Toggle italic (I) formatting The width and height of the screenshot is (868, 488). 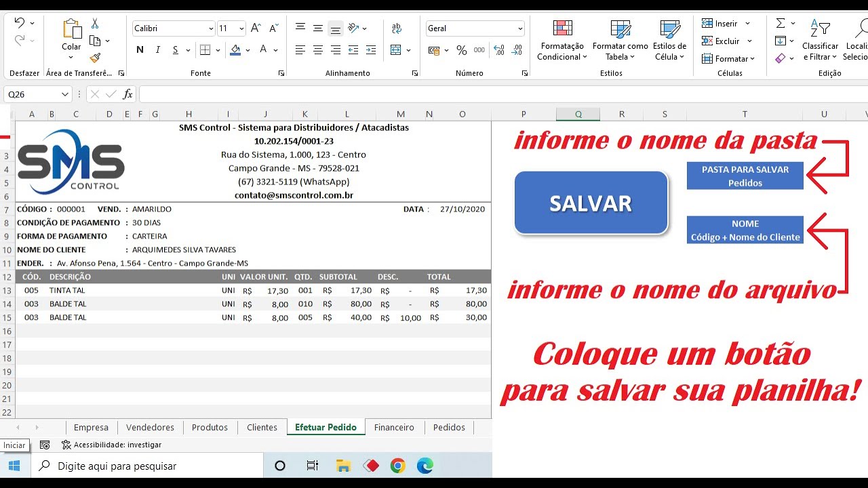point(157,49)
